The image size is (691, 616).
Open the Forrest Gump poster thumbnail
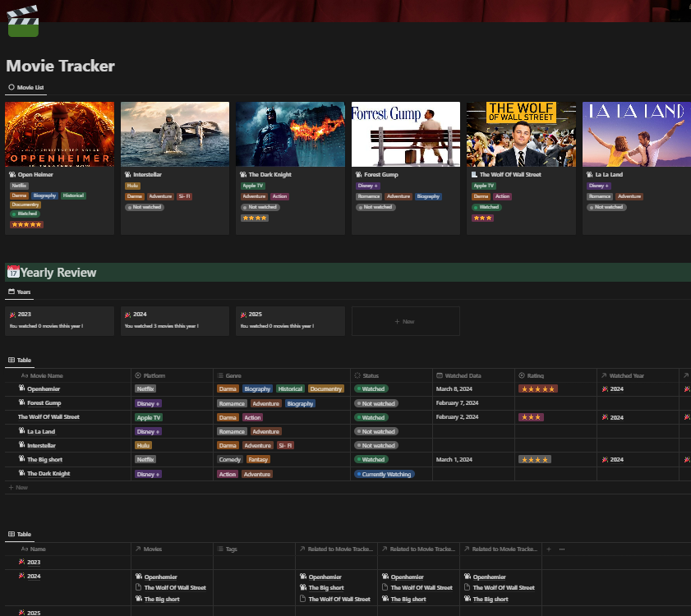pyautogui.click(x=405, y=134)
